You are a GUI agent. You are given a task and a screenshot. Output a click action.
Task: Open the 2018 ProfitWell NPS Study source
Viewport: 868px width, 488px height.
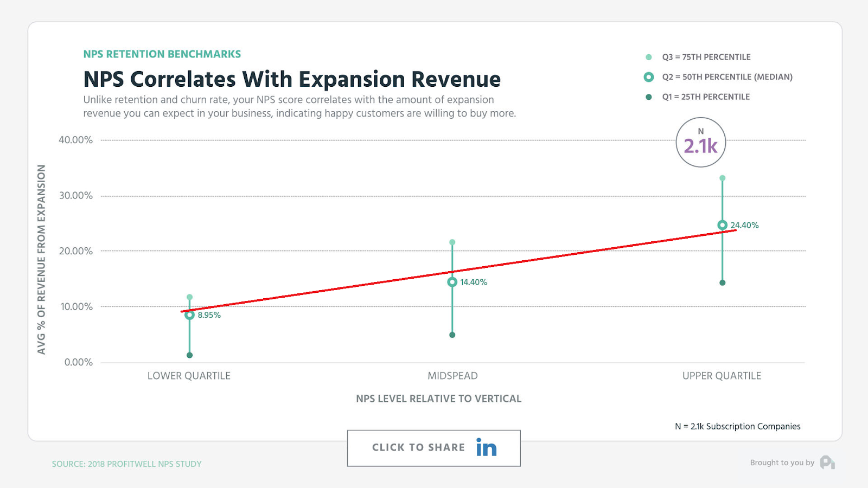[126, 464]
